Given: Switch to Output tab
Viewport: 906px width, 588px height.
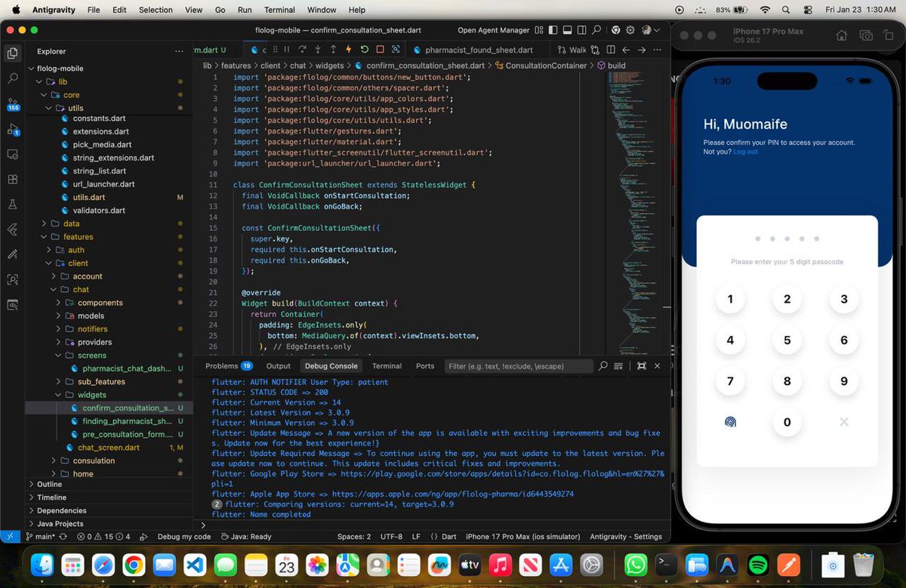Looking at the screenshot, I should [x=278, y=366].
